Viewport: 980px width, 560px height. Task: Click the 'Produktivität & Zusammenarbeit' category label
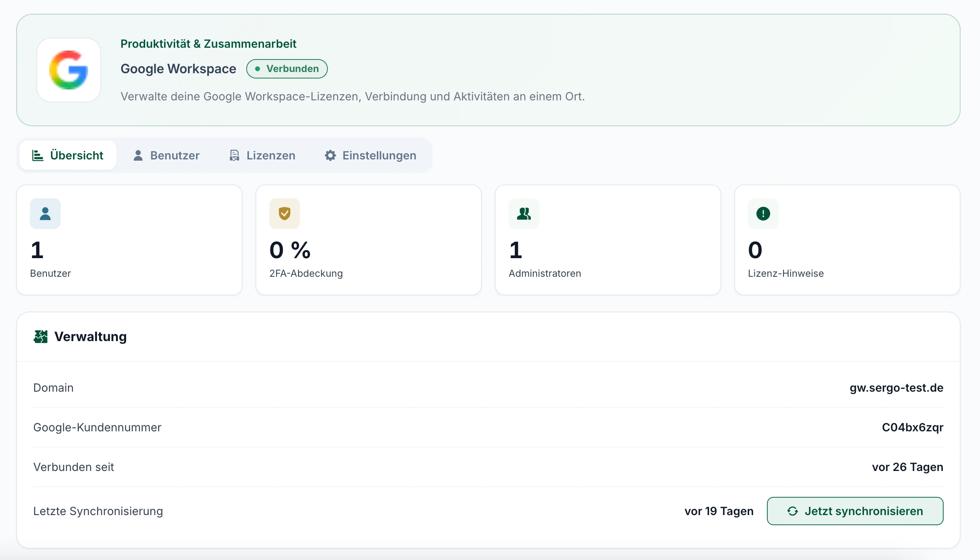click(209, 44)
